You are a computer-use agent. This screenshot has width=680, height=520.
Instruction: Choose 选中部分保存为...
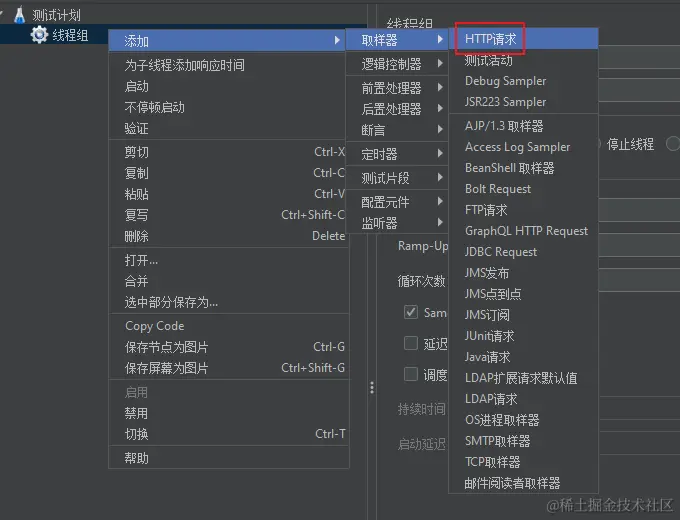tap(229, 302)
